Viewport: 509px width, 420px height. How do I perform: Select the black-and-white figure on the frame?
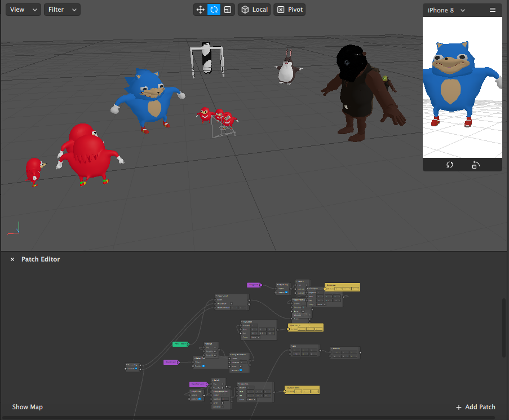click(207, 59)
